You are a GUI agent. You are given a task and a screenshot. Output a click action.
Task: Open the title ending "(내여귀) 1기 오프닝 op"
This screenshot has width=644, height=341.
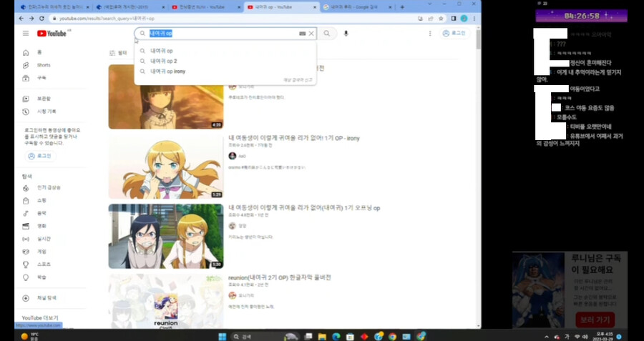pyautogui.click(x=304, y=208)
